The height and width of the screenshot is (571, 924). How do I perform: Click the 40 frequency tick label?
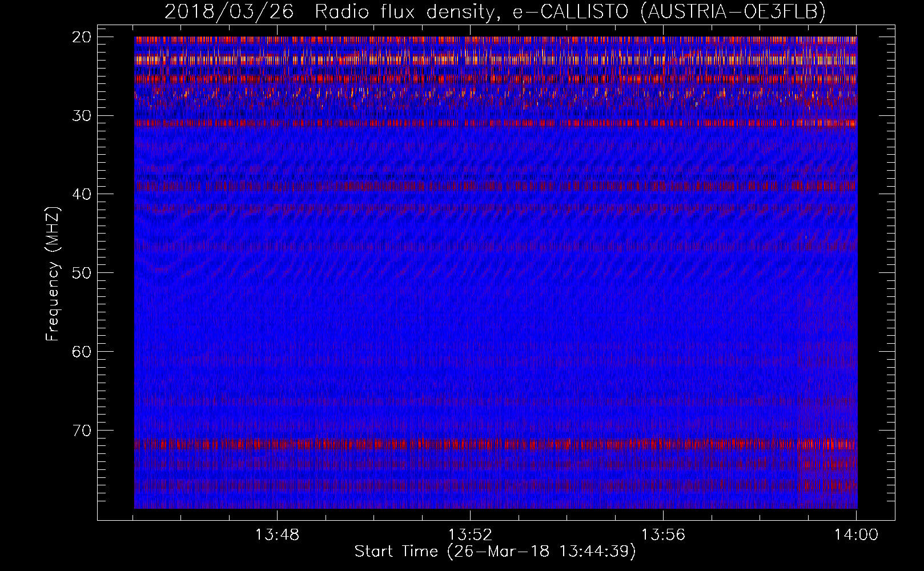(82, 194)
